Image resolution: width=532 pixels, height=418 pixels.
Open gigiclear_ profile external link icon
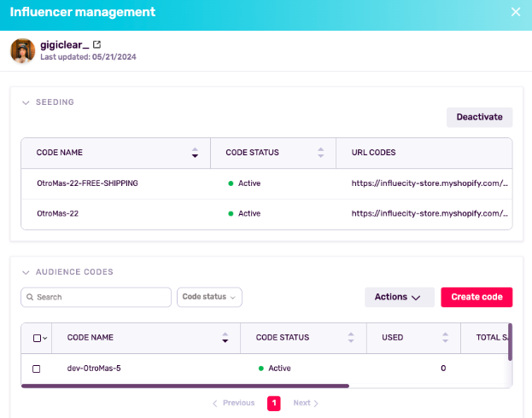click(96, 44)
